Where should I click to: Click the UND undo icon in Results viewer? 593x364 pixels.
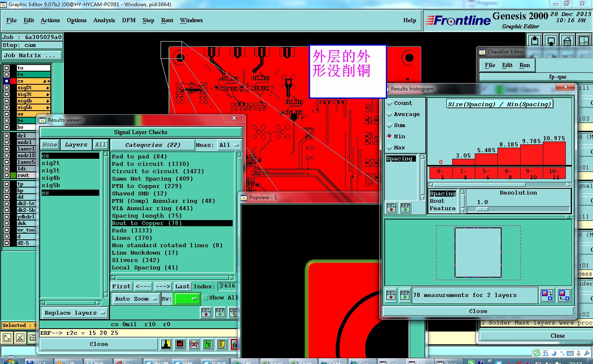(233, 312)
